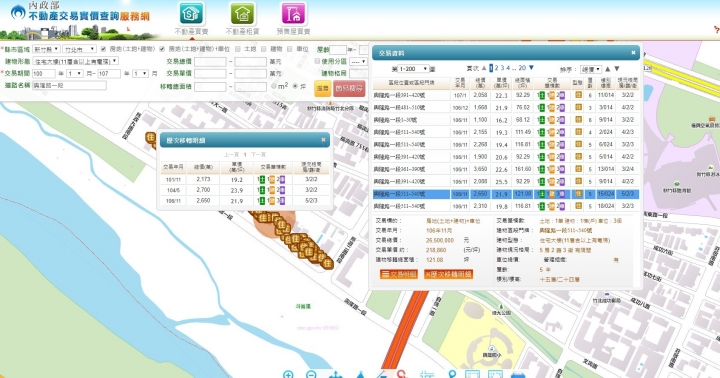Select the row with total price 3,650
Viewport: 720px width, 378px height.
[506, 169]
